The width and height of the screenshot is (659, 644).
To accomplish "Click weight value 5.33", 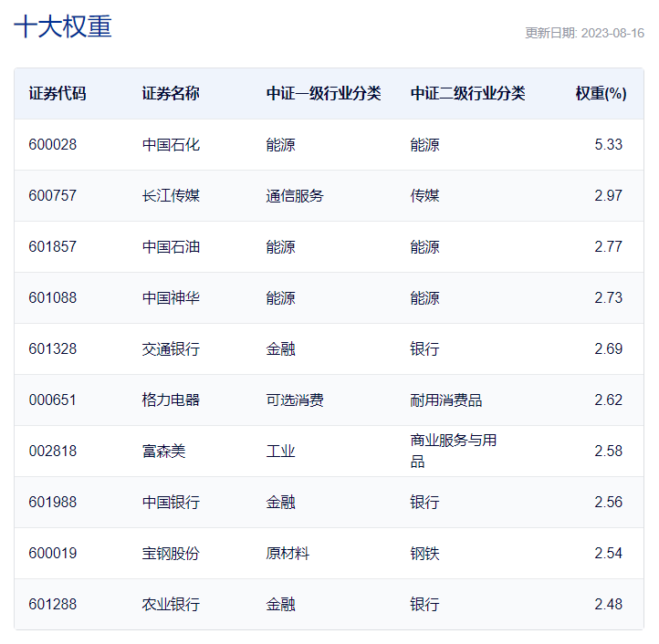I will pos(608,144).
